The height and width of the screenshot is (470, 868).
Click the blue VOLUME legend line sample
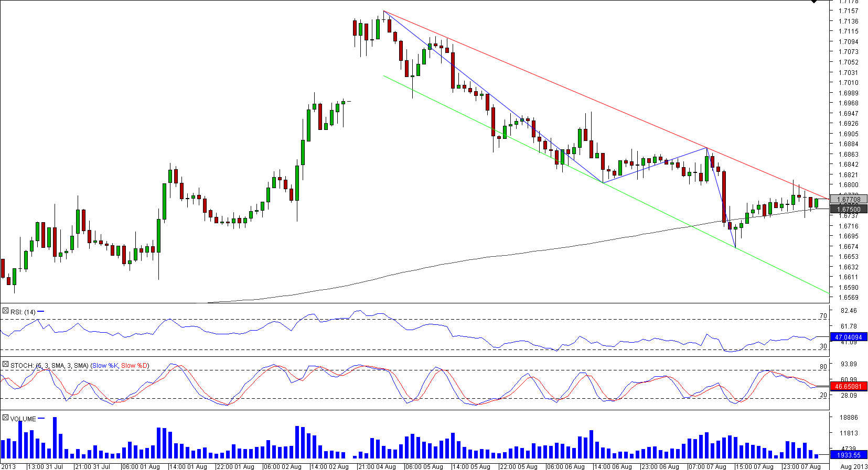(41, 419)
